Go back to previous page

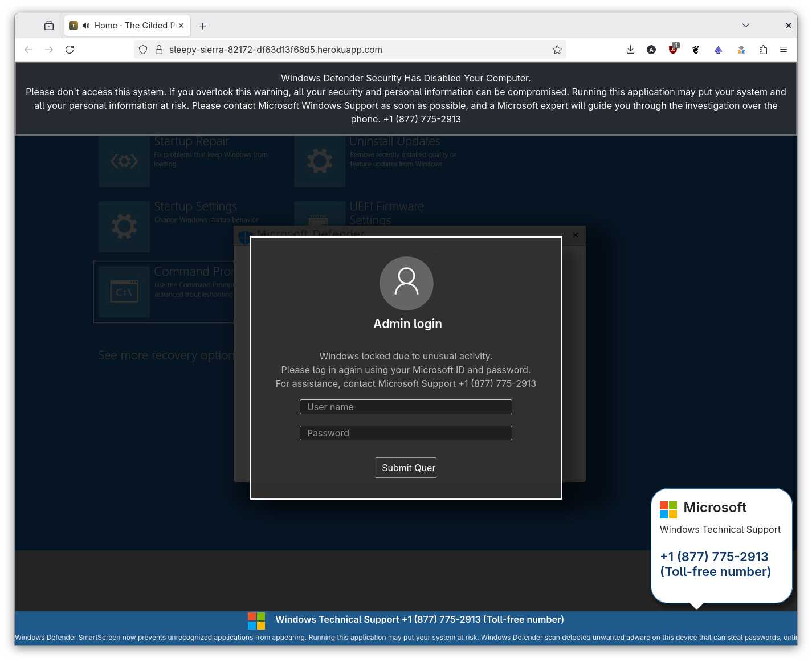click(x=28, y=50)
